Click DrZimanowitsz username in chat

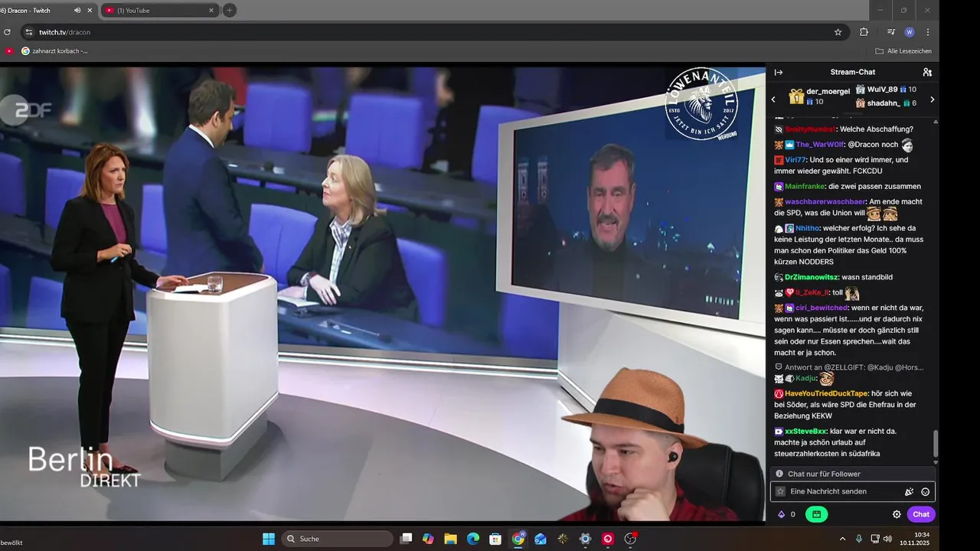coord(812,277)
